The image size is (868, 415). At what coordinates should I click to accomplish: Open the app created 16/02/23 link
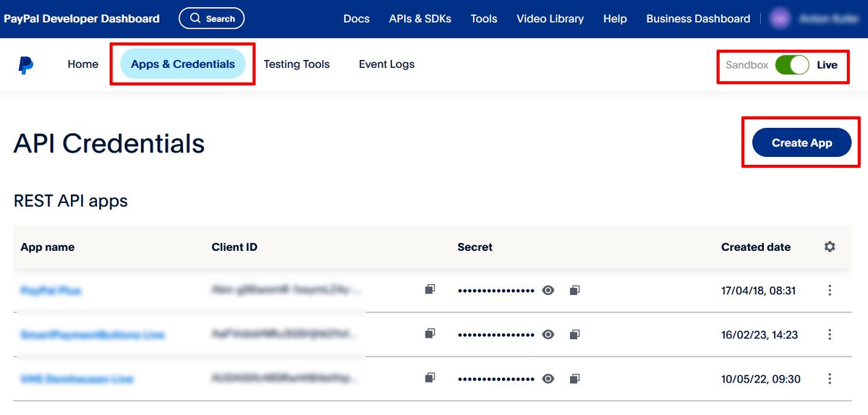pos(93,335)
